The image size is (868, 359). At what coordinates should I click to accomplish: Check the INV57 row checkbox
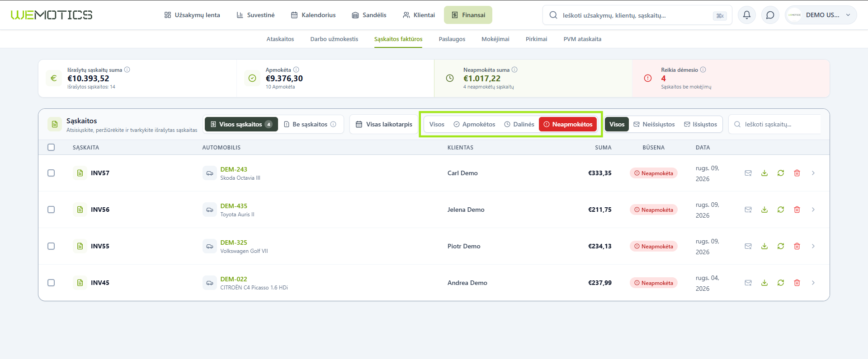pos(51,173)
